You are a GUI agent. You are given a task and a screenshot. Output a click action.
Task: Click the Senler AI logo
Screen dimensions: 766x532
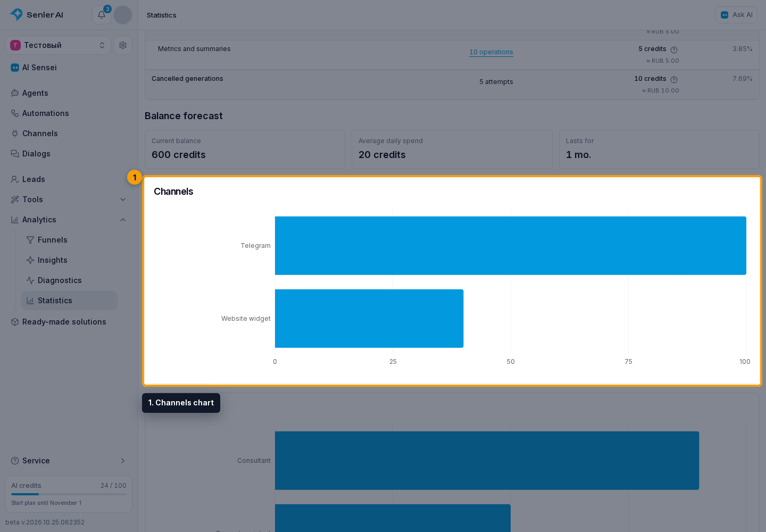[x=37, y=15]
